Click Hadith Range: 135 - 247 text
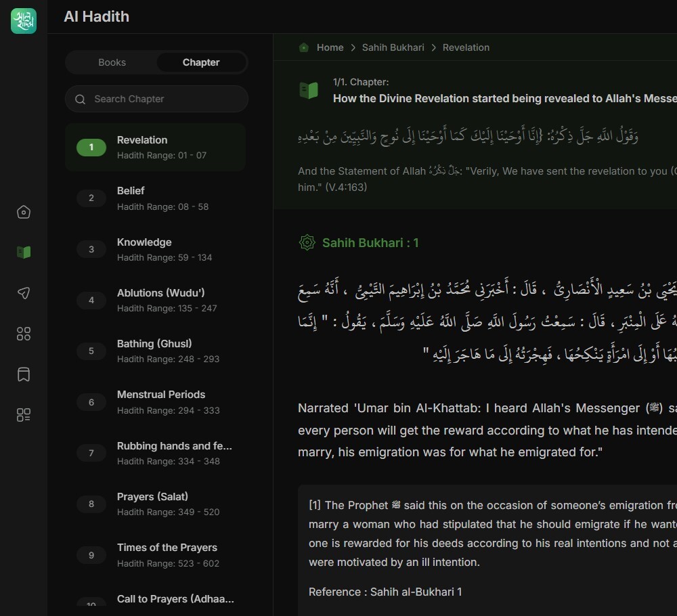This screenshot has width=677, height=616. (167, 308)
